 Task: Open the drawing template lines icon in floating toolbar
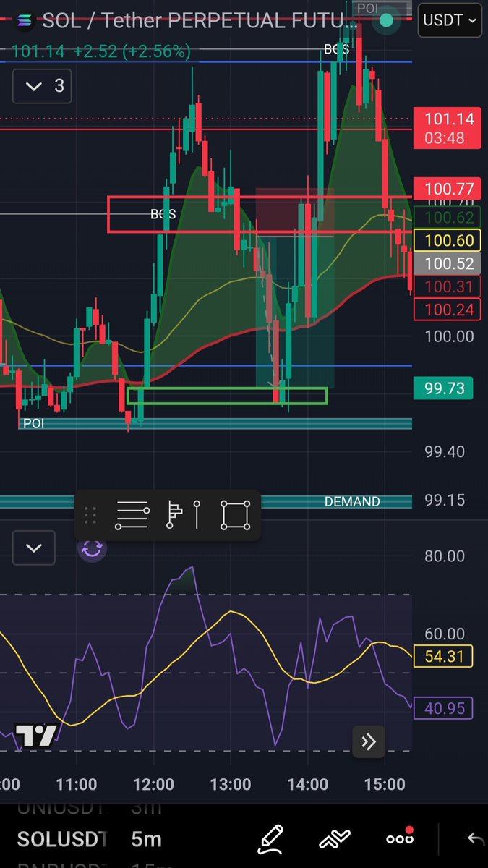pos(132,516)
